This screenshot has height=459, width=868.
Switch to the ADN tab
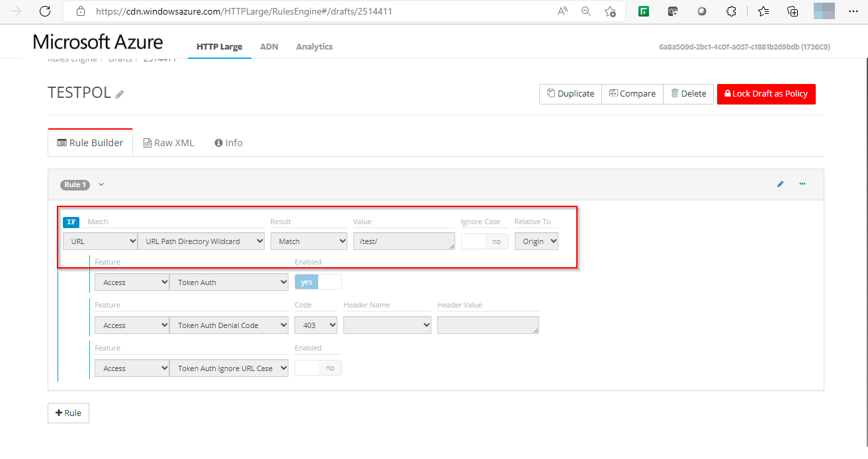(x=269, y=47)
